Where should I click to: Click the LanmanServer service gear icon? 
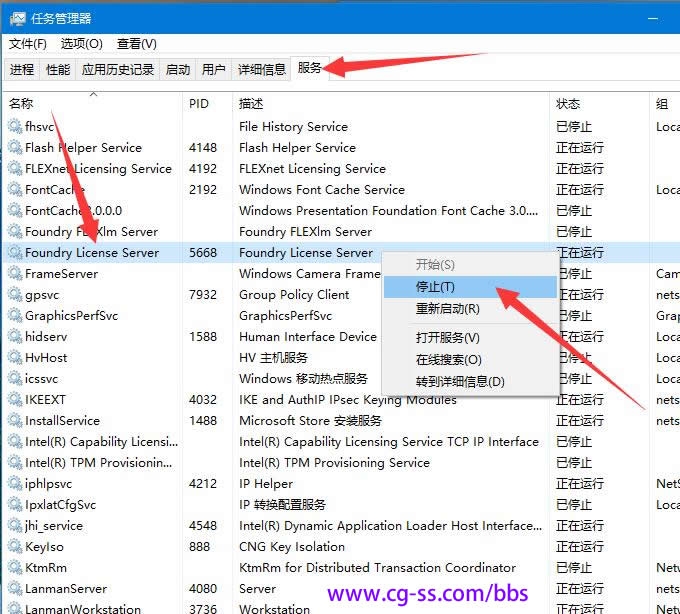(14, 589)
